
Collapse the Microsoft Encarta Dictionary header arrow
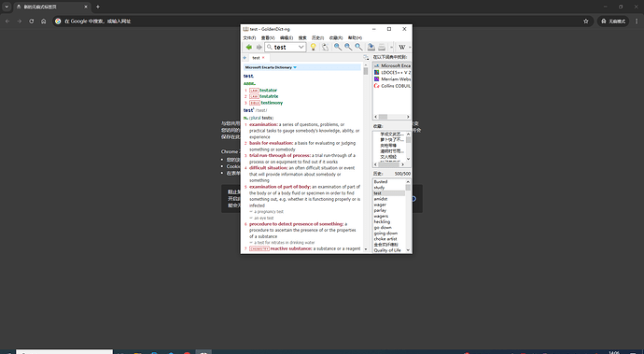coord(295,67)
